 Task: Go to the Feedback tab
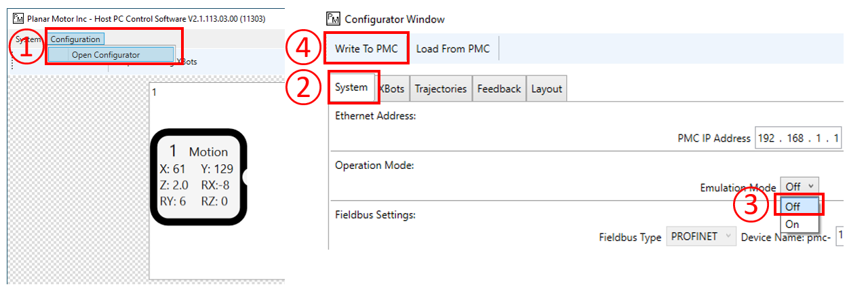[499, 89]
